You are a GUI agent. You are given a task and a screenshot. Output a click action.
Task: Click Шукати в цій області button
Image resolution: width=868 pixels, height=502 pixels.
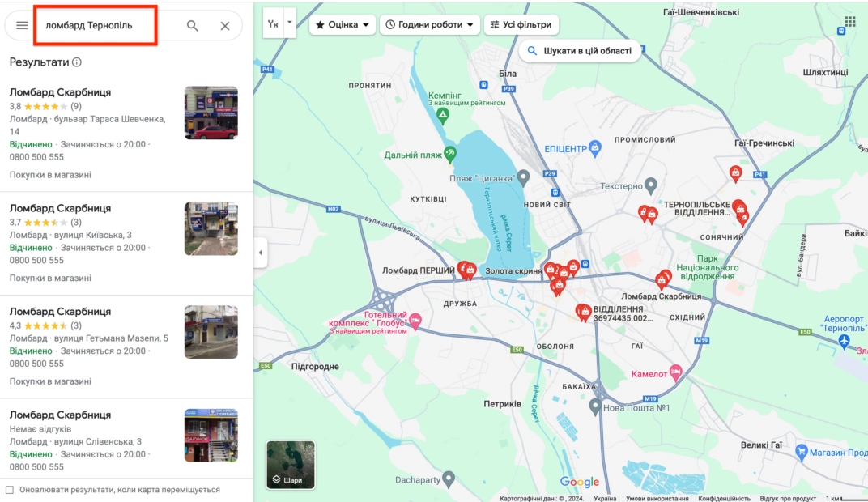coord(579,51)
